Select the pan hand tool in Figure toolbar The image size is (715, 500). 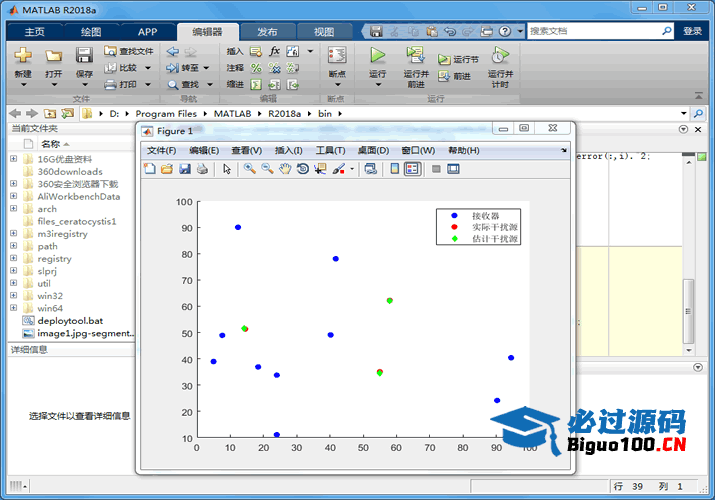[285, 169]
